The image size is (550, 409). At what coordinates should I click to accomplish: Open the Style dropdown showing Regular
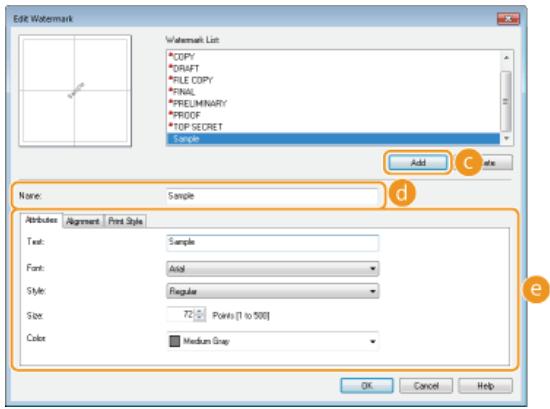pyautogui.click(x=273, y=291)
